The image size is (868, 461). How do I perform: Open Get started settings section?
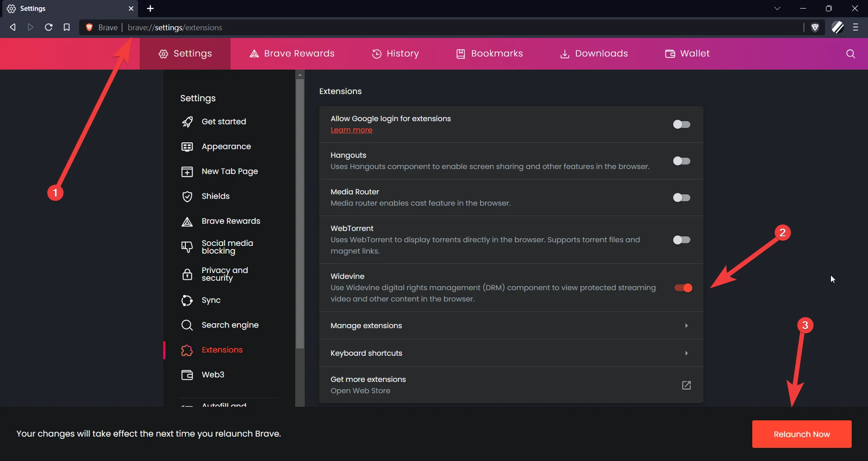pyautogui.click(x=224, y=122)
